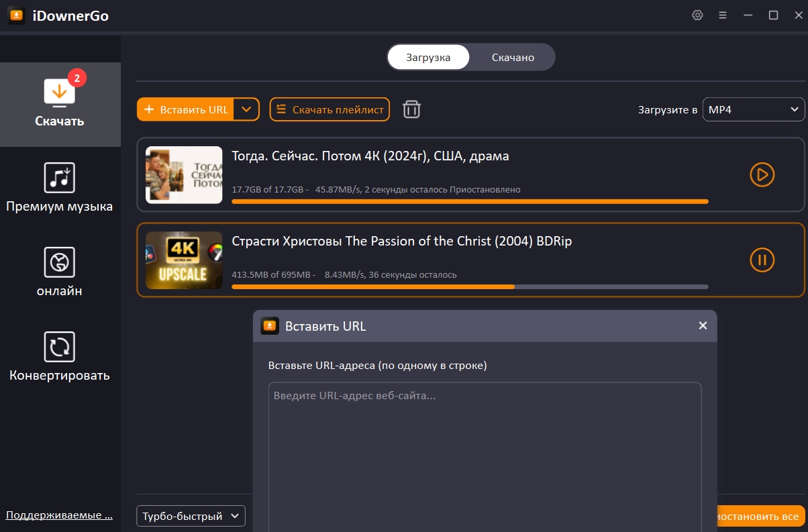Click the Приостановить все button

click(761, 516)
